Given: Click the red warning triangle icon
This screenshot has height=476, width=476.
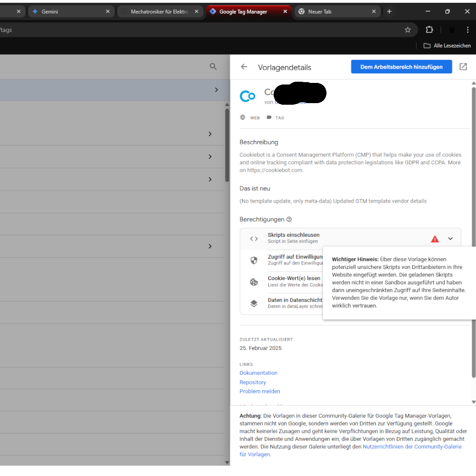Looking at the screenshot, I should pyautogui.click(x=435, y=239).
